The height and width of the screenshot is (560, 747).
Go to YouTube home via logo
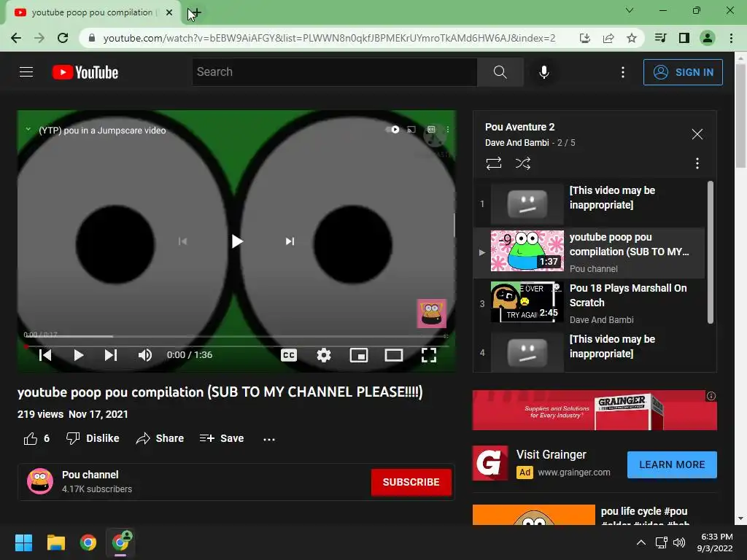(x=85, y=72)
